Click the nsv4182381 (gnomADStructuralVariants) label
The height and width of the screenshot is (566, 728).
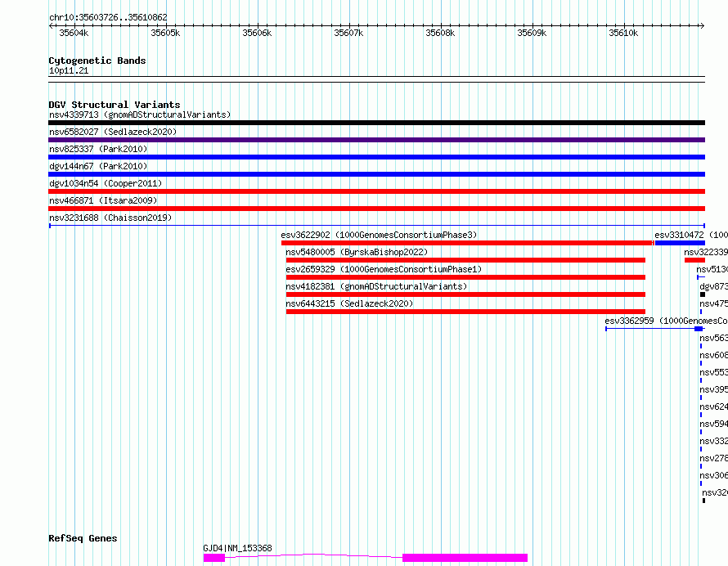coord(376,286)
